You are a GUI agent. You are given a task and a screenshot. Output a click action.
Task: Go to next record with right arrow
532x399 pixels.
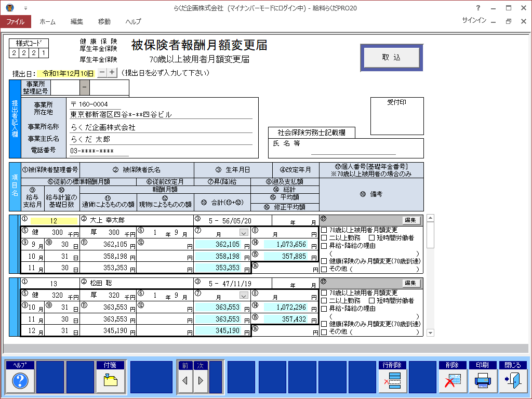[x=201, y=381]
